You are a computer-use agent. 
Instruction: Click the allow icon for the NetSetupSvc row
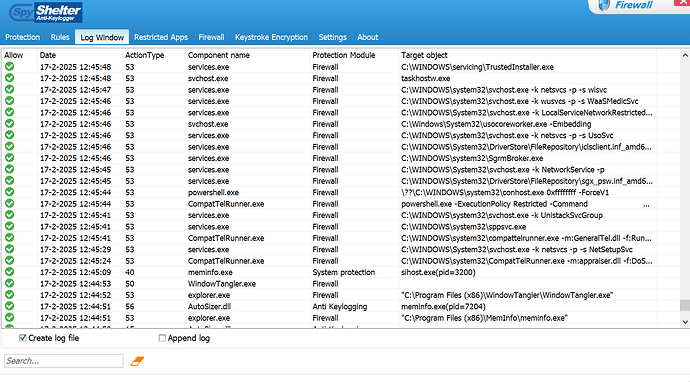(x=9, y=249)
